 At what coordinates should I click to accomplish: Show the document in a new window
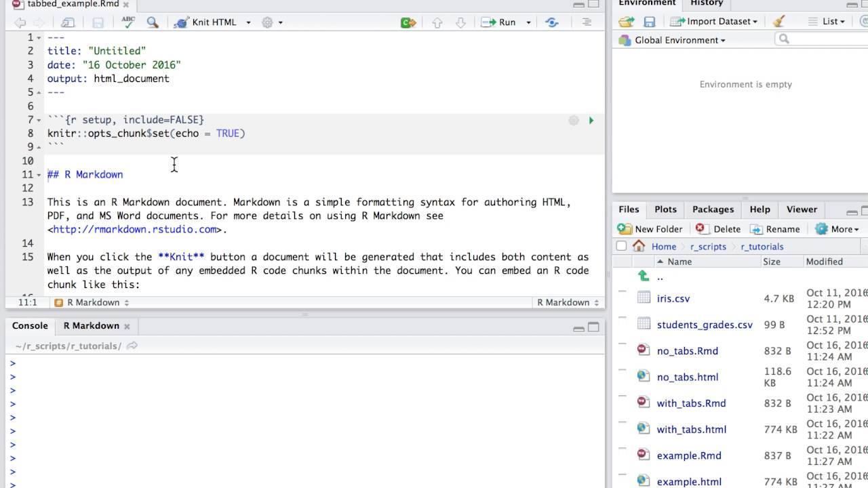pos(68,22)
